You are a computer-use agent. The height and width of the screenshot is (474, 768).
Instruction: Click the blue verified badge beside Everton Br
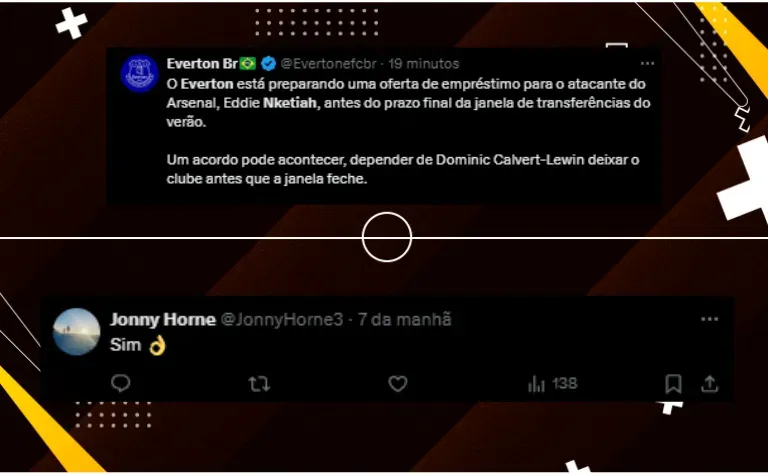pos(268,63)
